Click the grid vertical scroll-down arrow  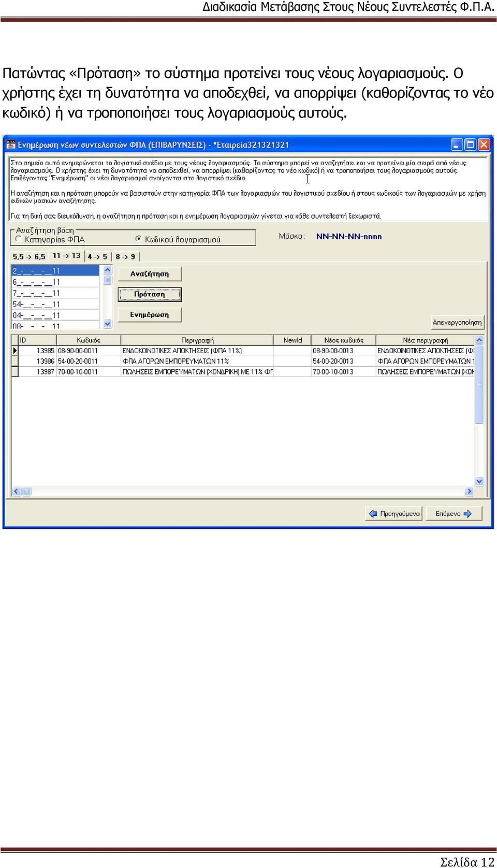(479, 482)
